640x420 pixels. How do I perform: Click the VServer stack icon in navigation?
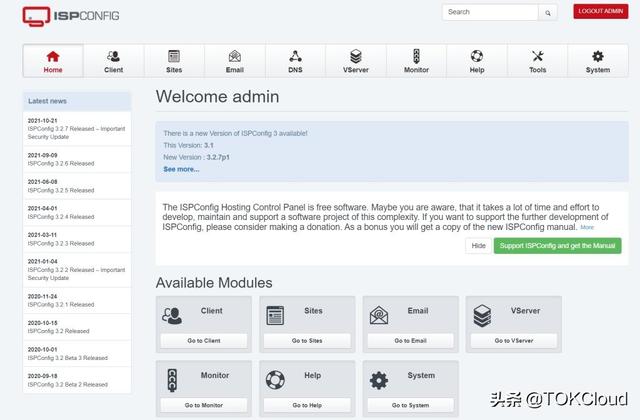click(x=355, y=61)
